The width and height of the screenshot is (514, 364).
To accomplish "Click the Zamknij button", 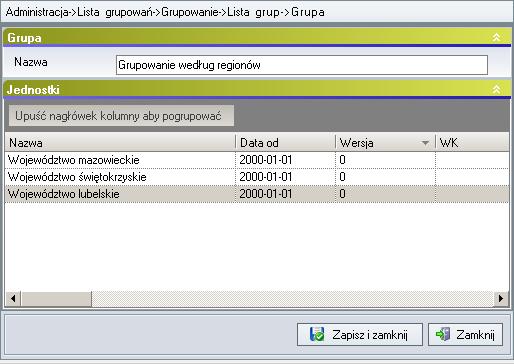I will click(465, 334).
